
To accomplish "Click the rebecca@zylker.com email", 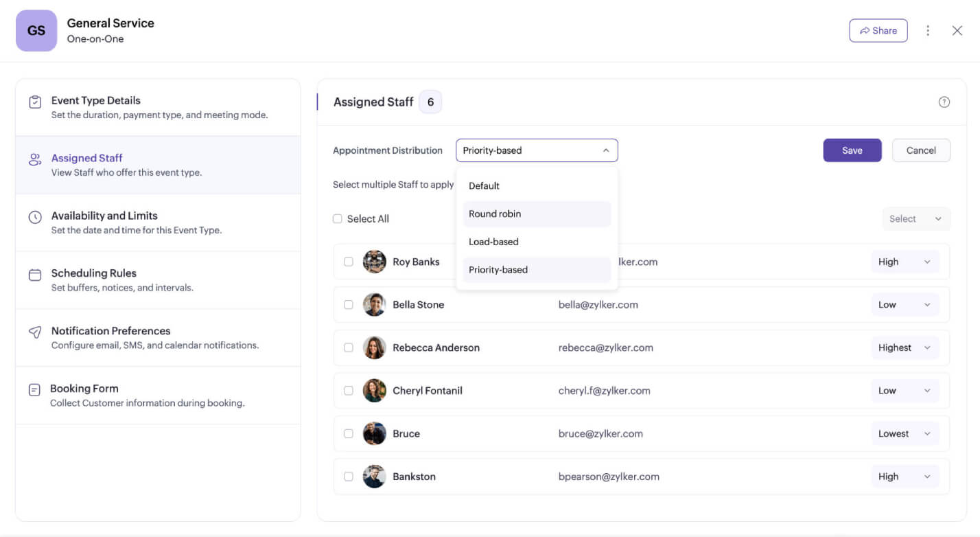I will pyautogui.click(x=606, y=347).
